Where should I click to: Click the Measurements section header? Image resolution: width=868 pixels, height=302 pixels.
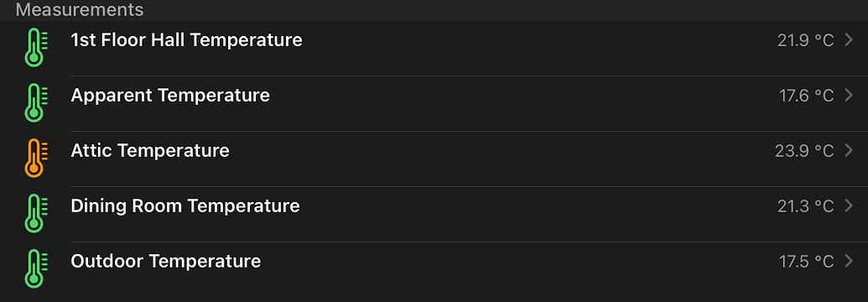(79, 9)
